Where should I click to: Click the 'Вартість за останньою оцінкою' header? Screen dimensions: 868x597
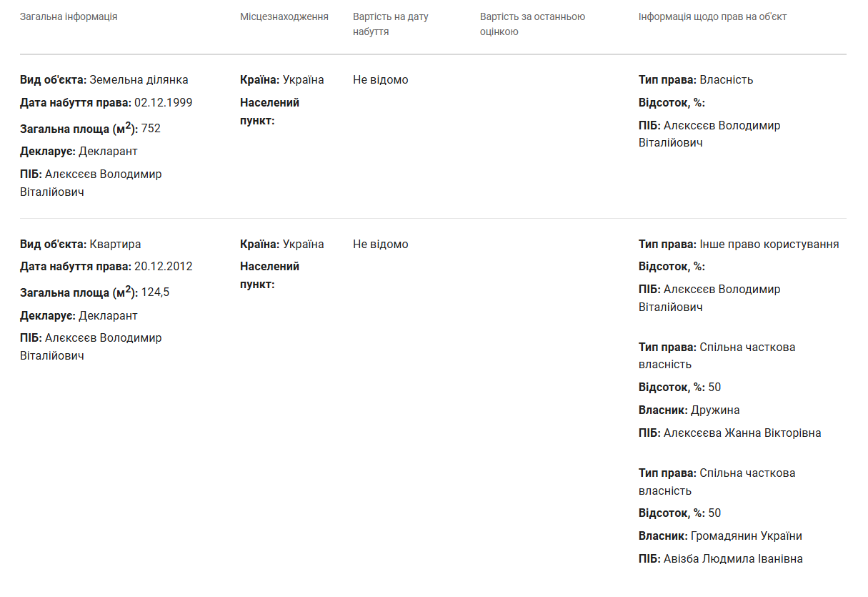pos(533,24)
